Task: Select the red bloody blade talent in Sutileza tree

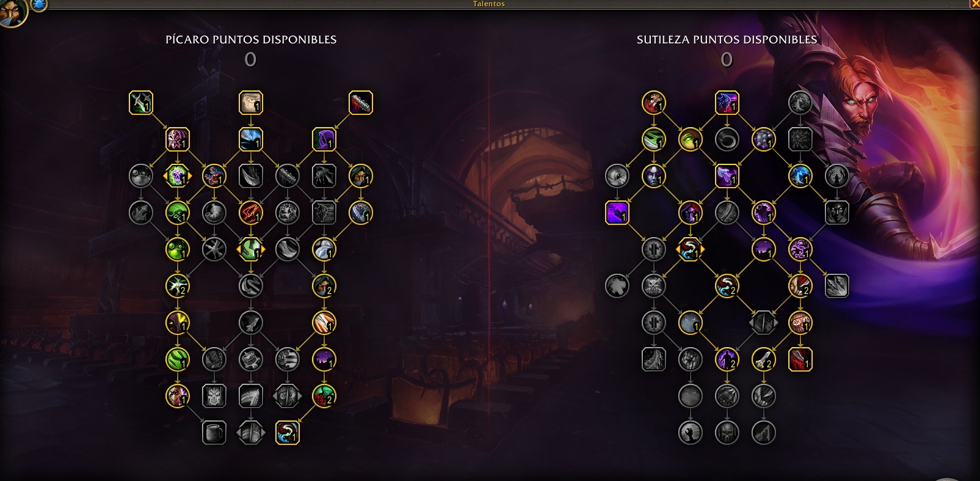Action: tap(800, 359)
